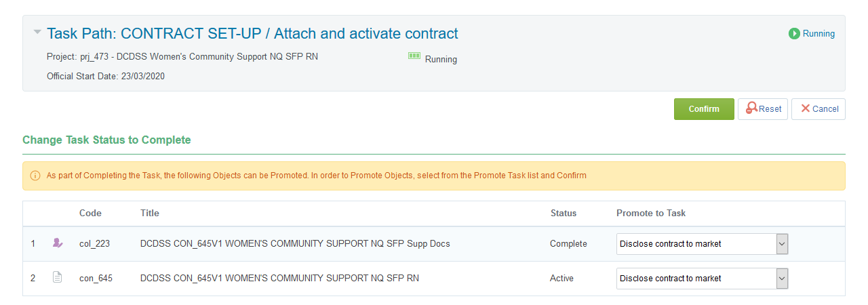Open the Promote to Task dropdown for col_223
The image size is (868, 305).
[x=782, y=244]
